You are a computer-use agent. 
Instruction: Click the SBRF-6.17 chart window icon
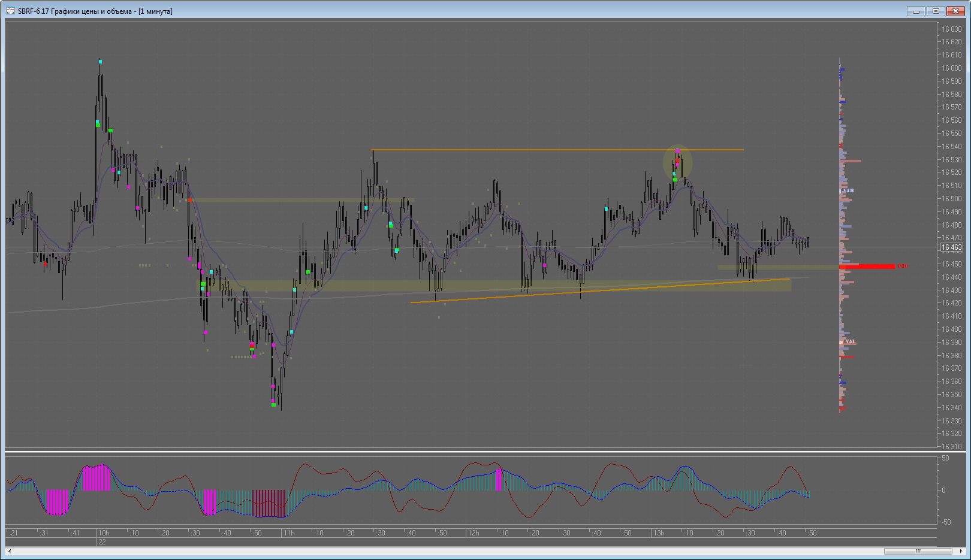[x=10, y=11]
